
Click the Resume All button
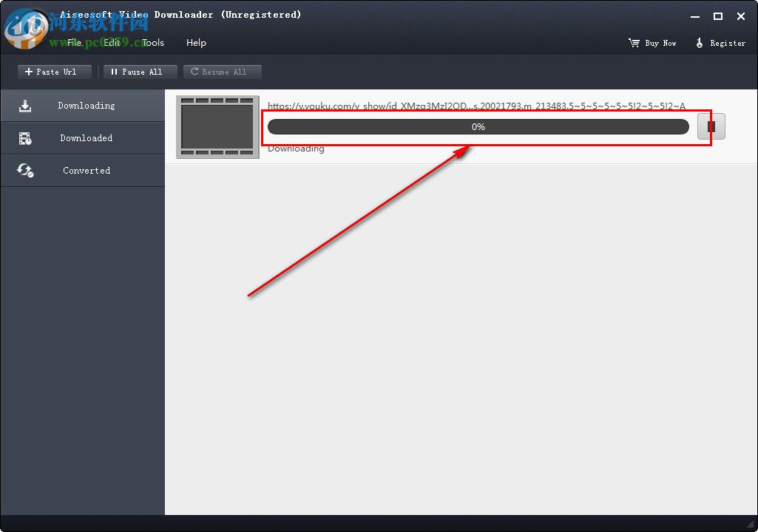pos(223,72)
